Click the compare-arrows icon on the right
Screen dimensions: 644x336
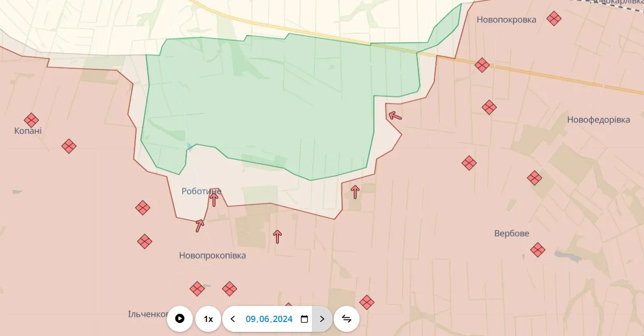click(346, 319)
